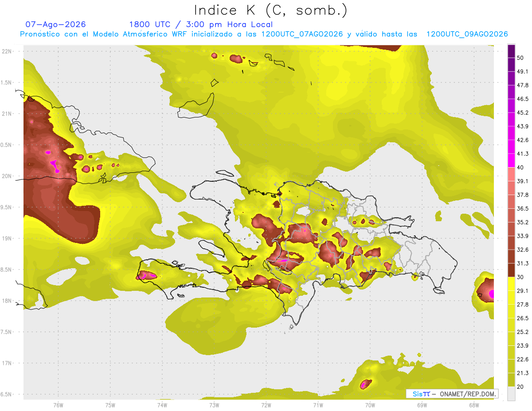Click the colorbar value '39.1'
Viewport: 532px width, 411px height.
click(523, 181)
